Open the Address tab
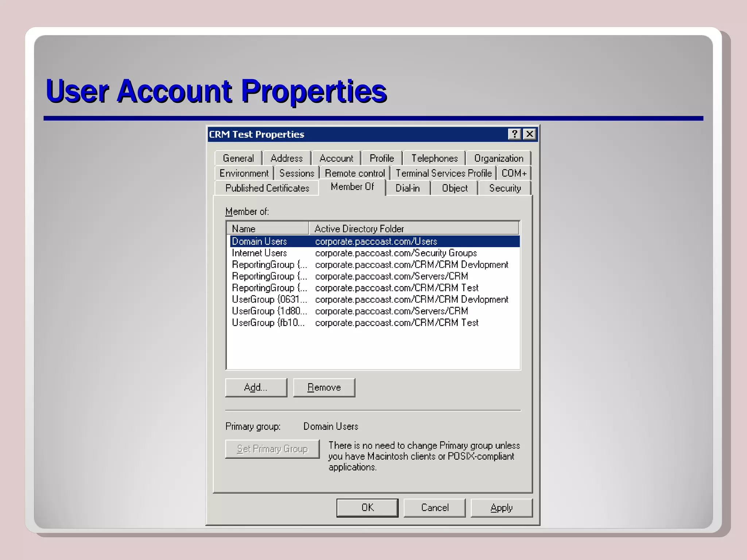This screenshot has width=747, height=560. point(287,158)
